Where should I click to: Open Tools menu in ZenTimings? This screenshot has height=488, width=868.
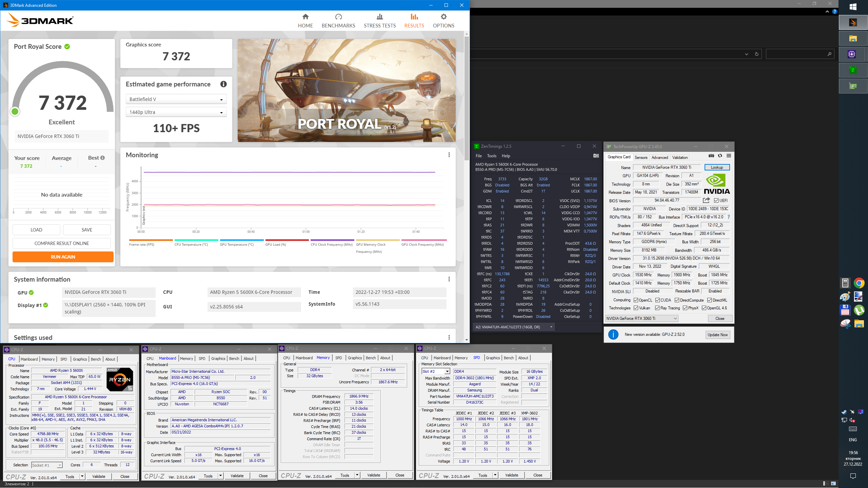[x=492, y=156]
